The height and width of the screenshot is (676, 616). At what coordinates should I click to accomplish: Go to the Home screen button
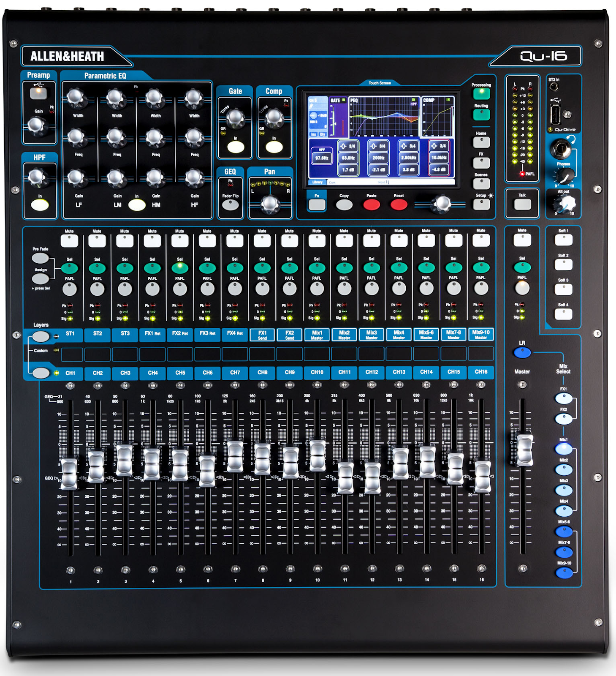[x=481, y=142]
